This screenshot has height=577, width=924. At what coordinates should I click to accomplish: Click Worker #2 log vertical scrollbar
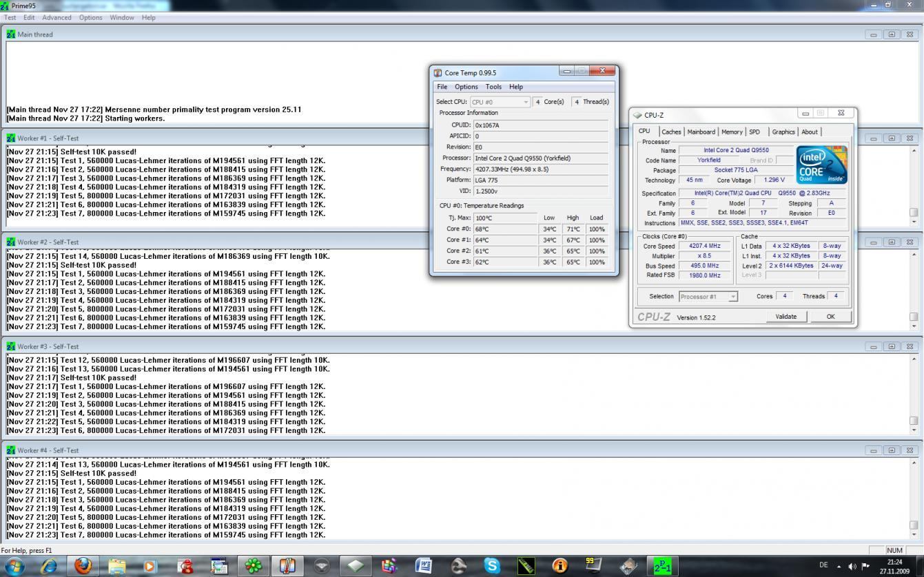[914, 290]
